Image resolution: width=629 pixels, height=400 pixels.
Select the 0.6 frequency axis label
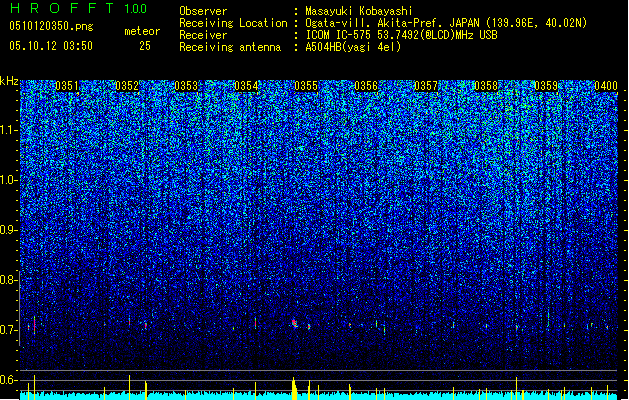[x=9, y=380]
